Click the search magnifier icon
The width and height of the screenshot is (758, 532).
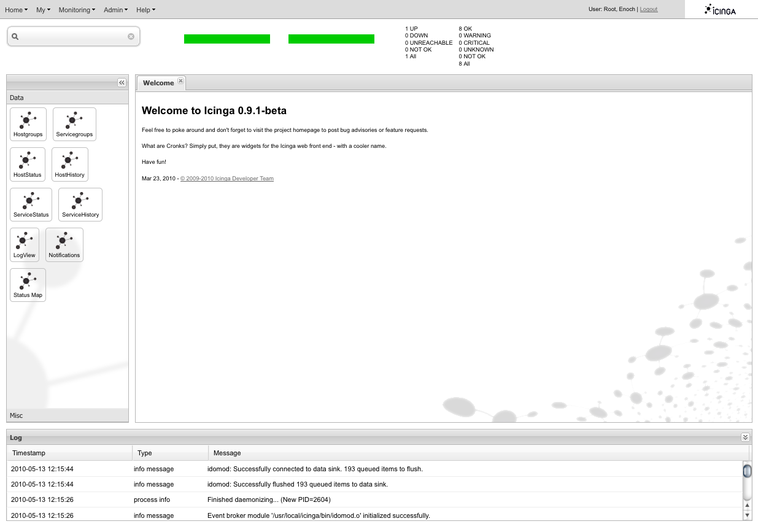15,37
